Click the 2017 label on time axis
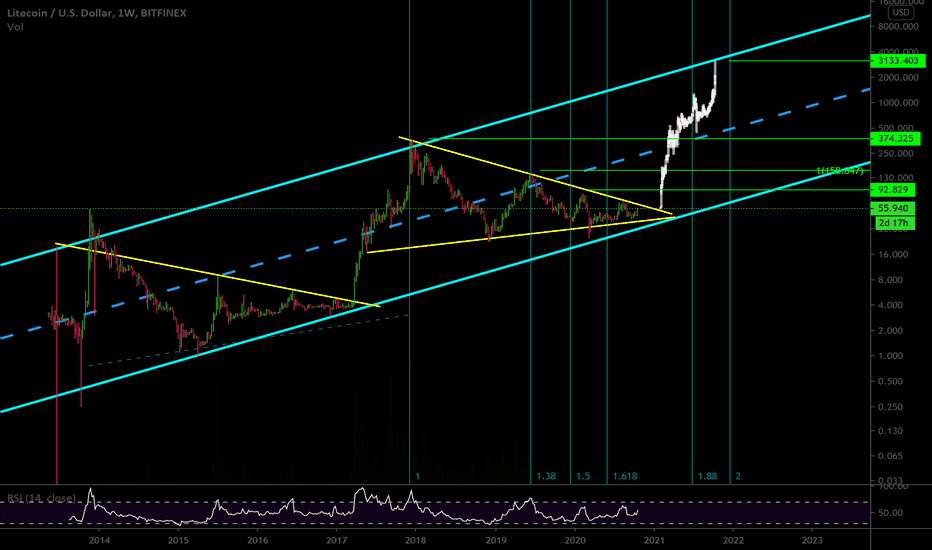The height and width of the screenshot is (550, 932). pyautogui.click(x=336, y=540)
